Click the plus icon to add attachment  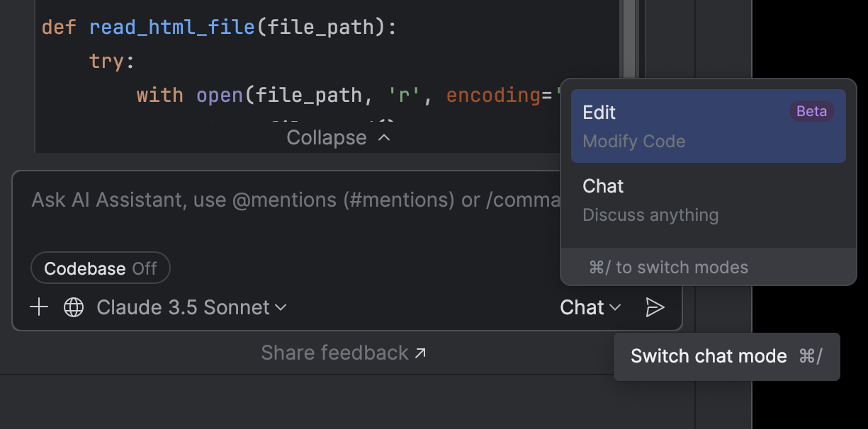click(x=39, y=307)
